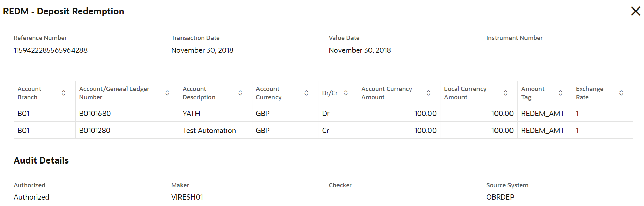Sort by Local Currency Amount column
The height and width of the screenshot is (206, 644).
506,93
